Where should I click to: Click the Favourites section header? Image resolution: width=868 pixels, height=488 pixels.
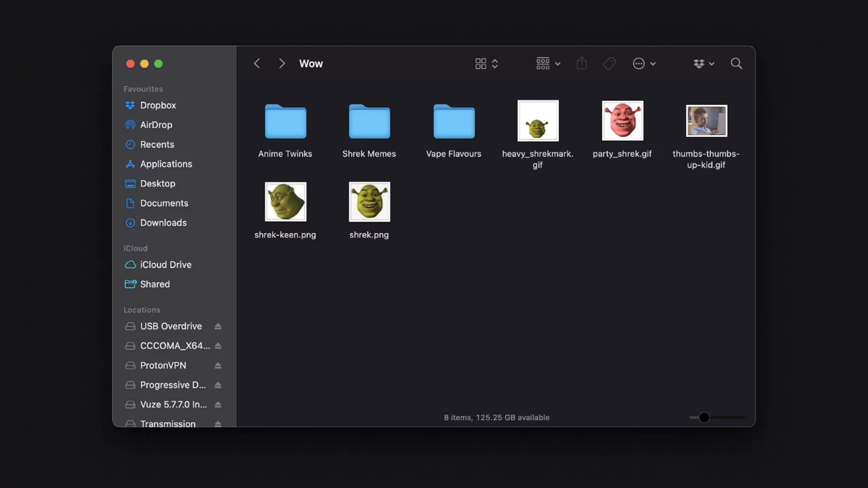[143, 89]
